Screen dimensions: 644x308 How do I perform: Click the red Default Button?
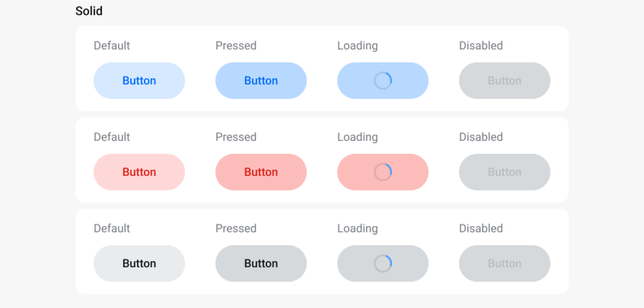pos(139,172)
